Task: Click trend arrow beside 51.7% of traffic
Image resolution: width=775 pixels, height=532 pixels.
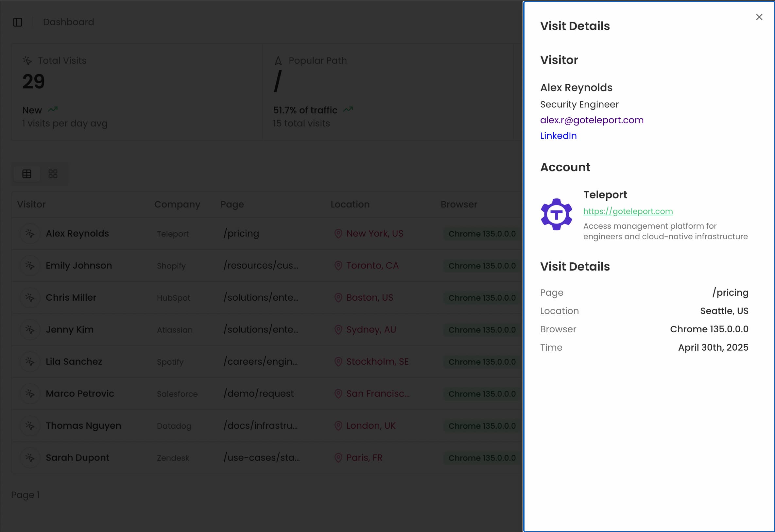Action: 348,109
